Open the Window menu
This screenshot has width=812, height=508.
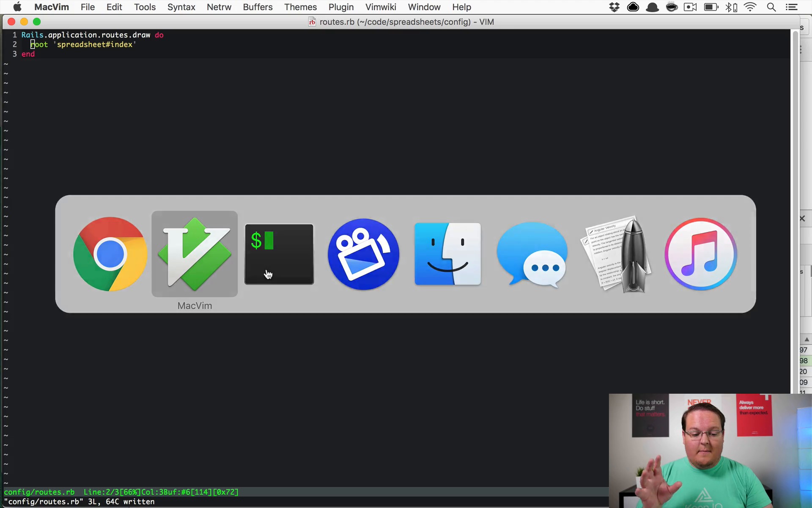pos(424,7)
